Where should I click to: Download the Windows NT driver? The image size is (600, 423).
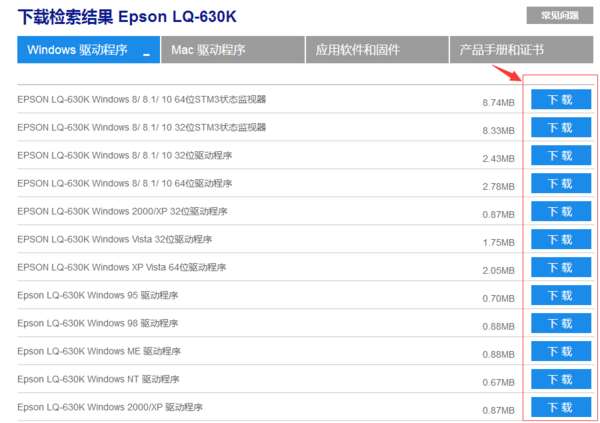(561, 379)
